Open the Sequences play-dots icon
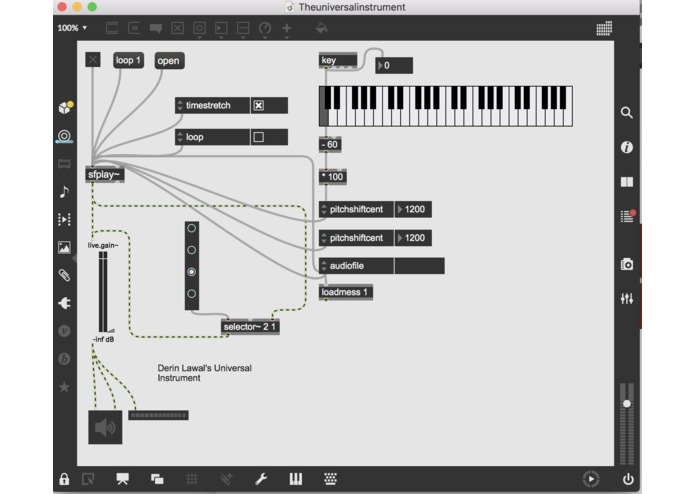This screenshot has height=494, width=695. [64, 219]
